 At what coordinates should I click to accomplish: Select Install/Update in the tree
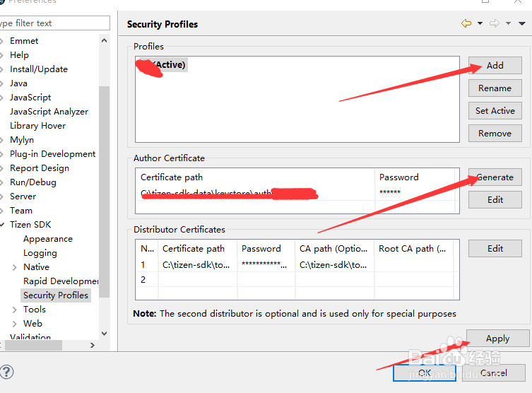coord(39,69)
